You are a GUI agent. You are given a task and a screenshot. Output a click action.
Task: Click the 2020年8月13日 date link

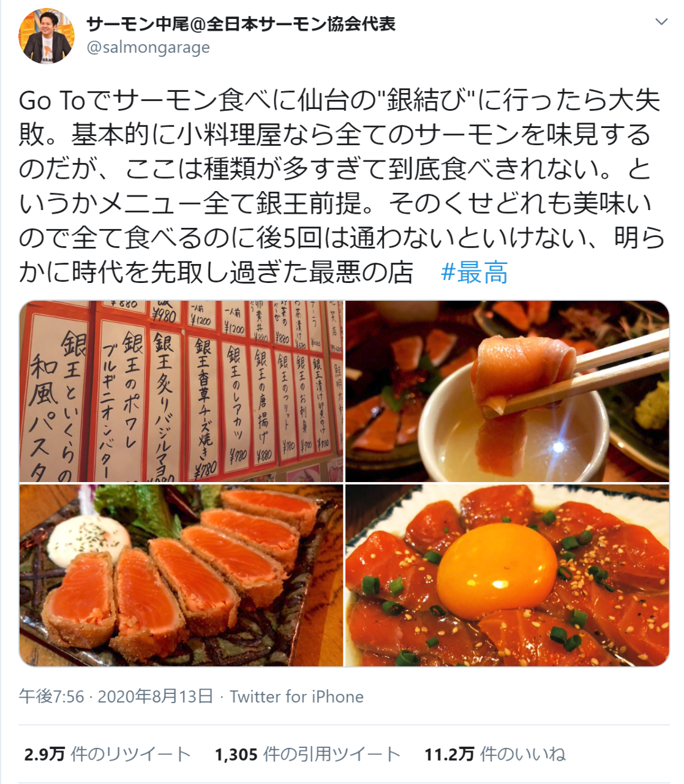[156, 696]
